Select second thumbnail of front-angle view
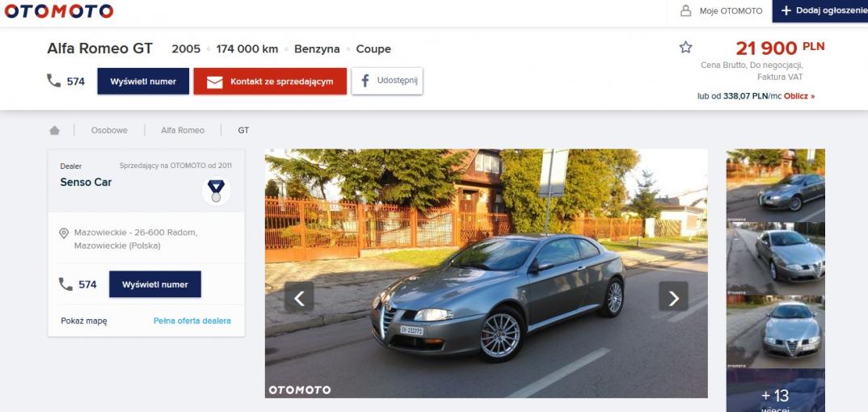The width and height of the screenshot is (868, 412). (x=776, y=259)
